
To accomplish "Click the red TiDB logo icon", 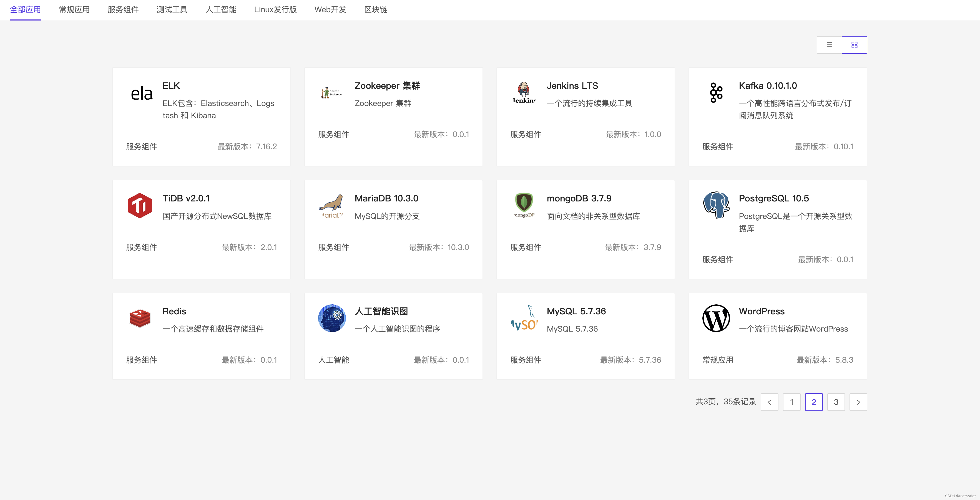I will 140,206.
